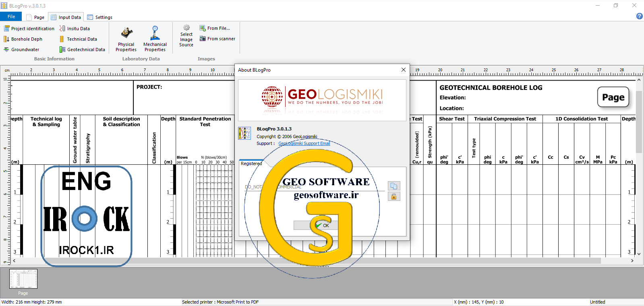Click the BLogPro app icon in title bar
This screenshot has height=306, width=644.
[4, 6]
